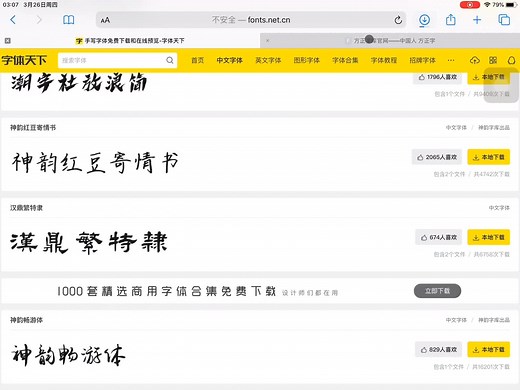Open Safari downloads list

pyautogui.click(x=424, y=20)
